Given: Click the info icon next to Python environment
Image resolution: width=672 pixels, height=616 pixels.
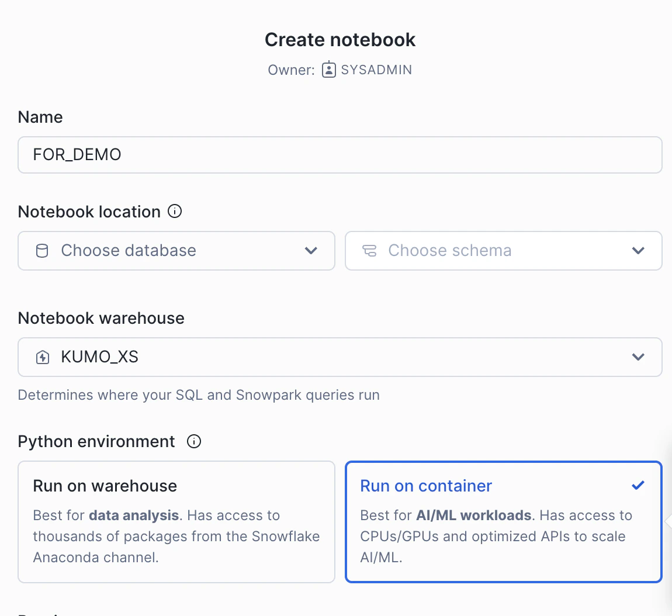Looking at the screenshot, I should 194,441.
